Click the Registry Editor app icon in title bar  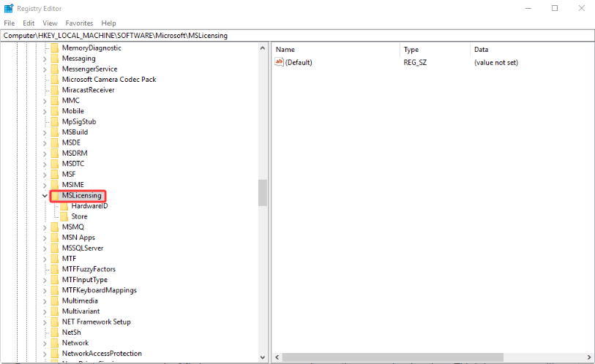pos(9,8)
